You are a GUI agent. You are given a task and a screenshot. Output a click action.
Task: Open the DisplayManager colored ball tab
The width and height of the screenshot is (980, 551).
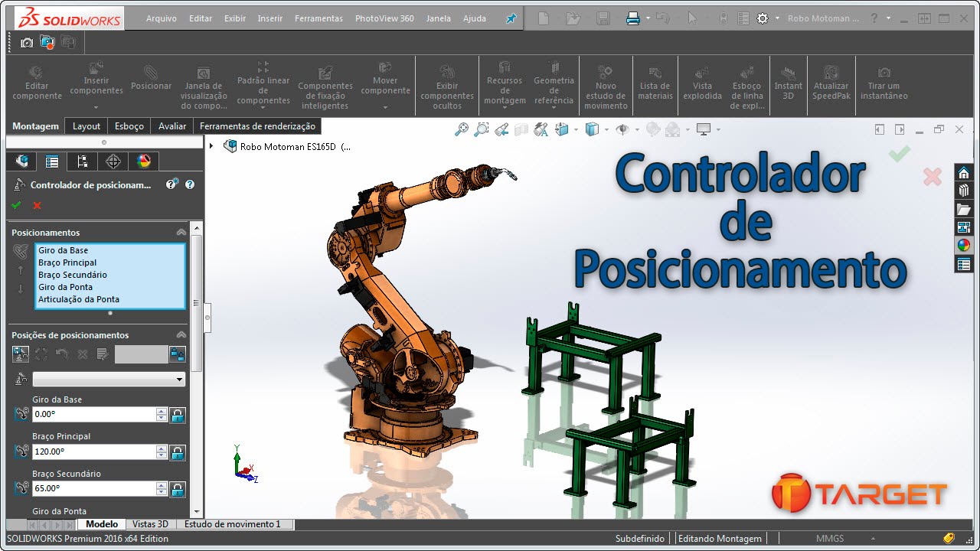(144, 161)
